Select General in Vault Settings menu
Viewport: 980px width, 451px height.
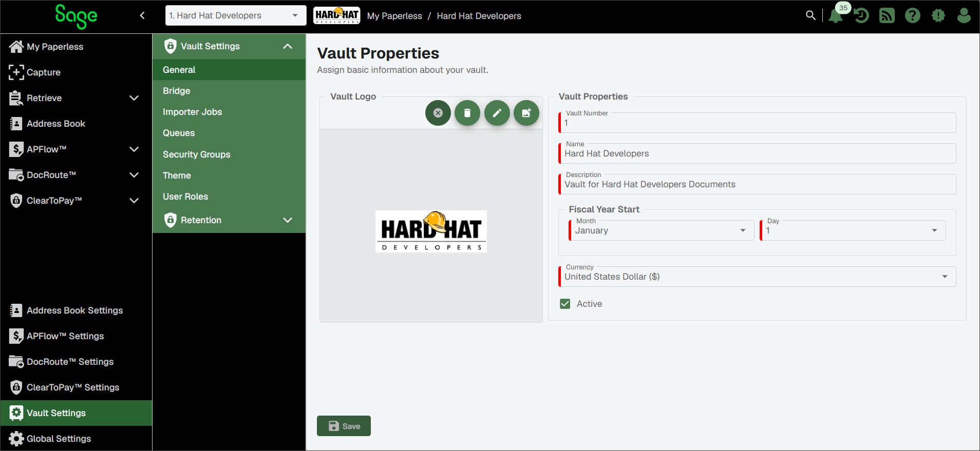pyautogui.click(x=229, y=70)
